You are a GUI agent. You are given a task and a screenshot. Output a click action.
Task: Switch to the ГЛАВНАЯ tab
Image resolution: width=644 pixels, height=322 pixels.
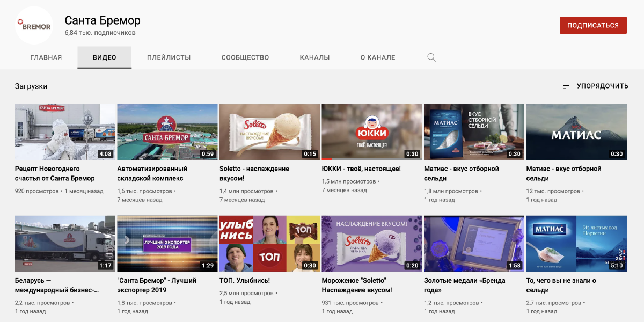[x=46, y=57]
